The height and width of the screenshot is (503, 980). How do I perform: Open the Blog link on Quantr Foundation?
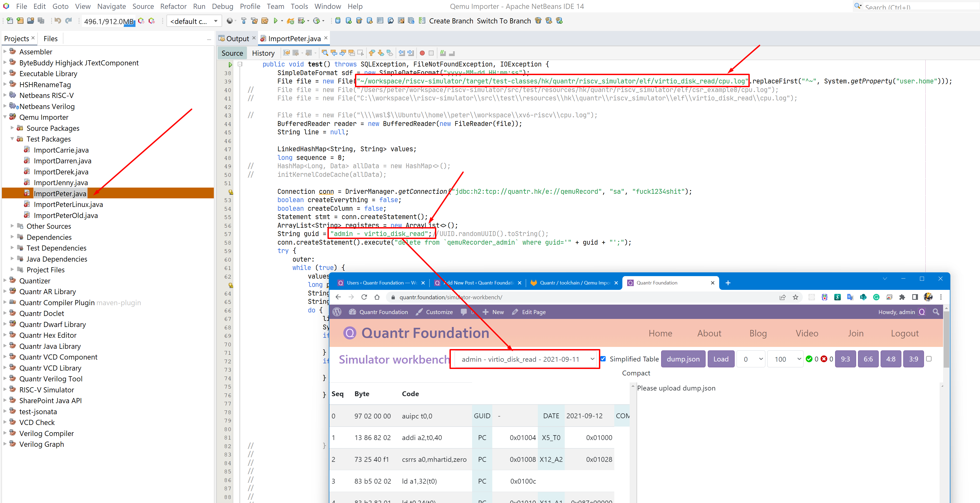(758, 333)
